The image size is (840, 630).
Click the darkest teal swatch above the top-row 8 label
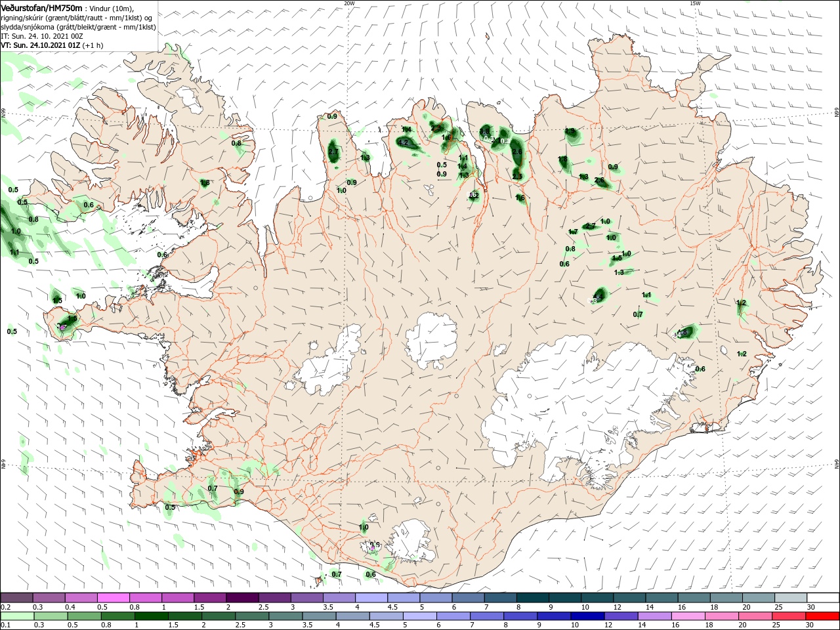coord(533,598)
